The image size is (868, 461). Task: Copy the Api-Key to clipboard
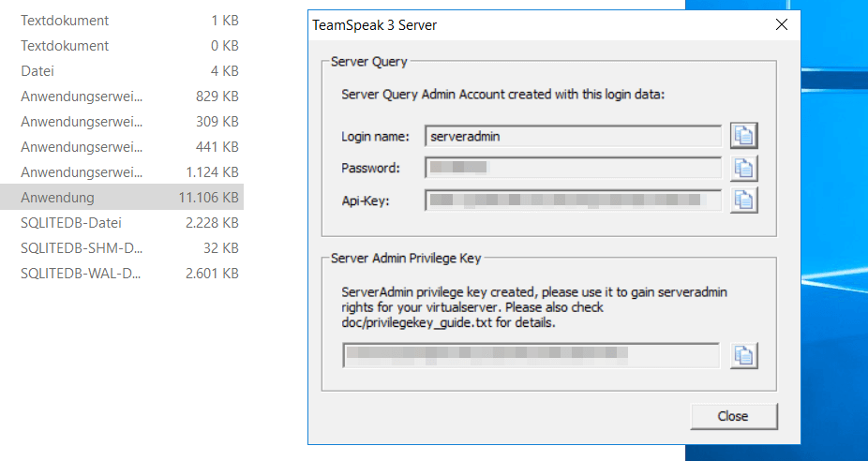tap(743, 200)
